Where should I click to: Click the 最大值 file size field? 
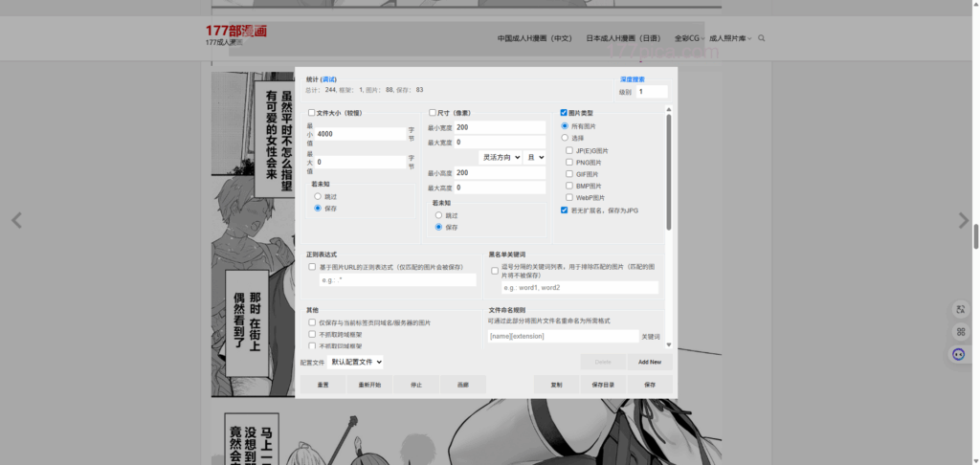361,162
